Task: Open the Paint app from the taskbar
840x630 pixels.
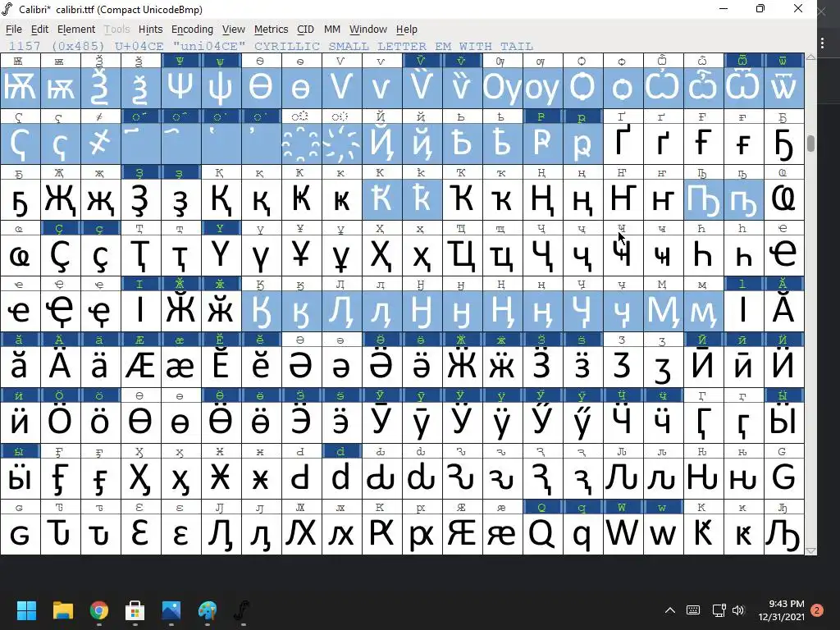Action: tap(208, 610)
